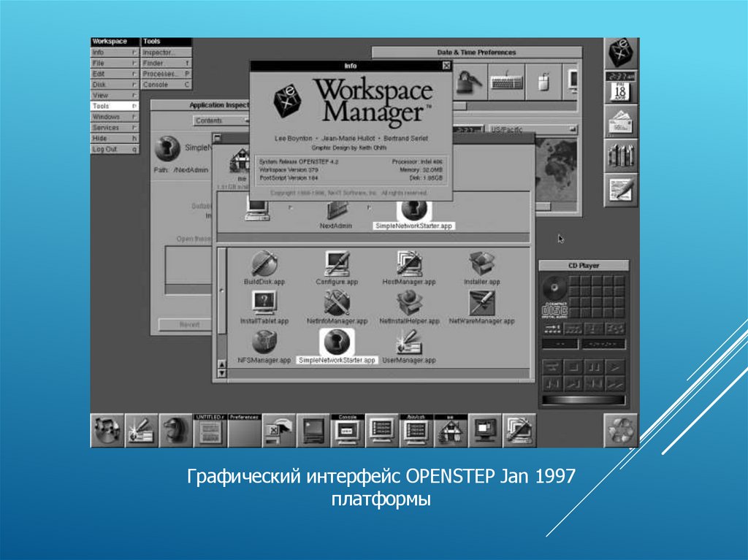Open the Disk submenu
Viewport: 748px width, 560px height.
[x=115, y=85]
